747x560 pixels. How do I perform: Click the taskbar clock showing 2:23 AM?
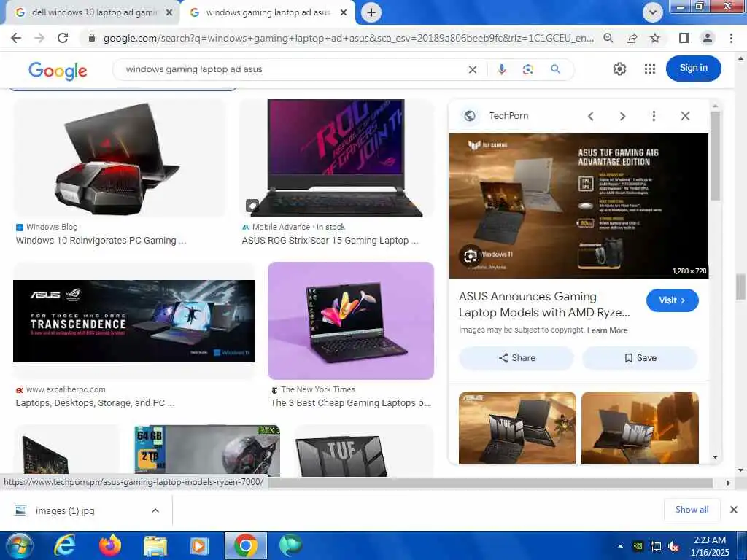[710, 546]
